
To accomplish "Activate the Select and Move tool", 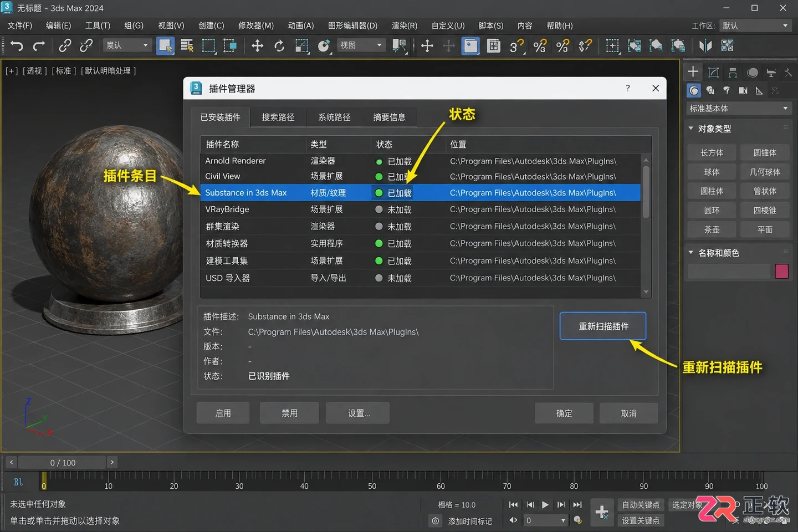I will click(257, 46).
